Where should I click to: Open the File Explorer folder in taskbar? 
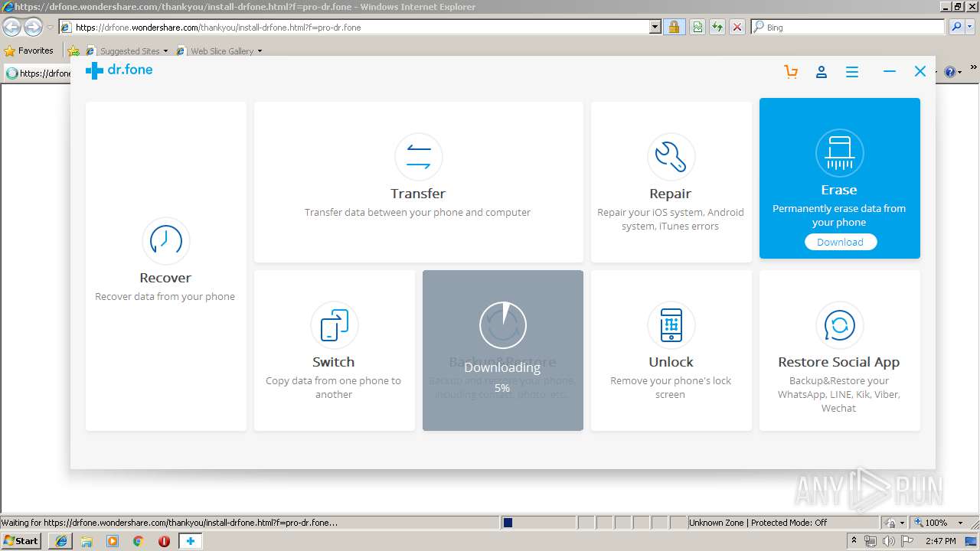[87, 541]
